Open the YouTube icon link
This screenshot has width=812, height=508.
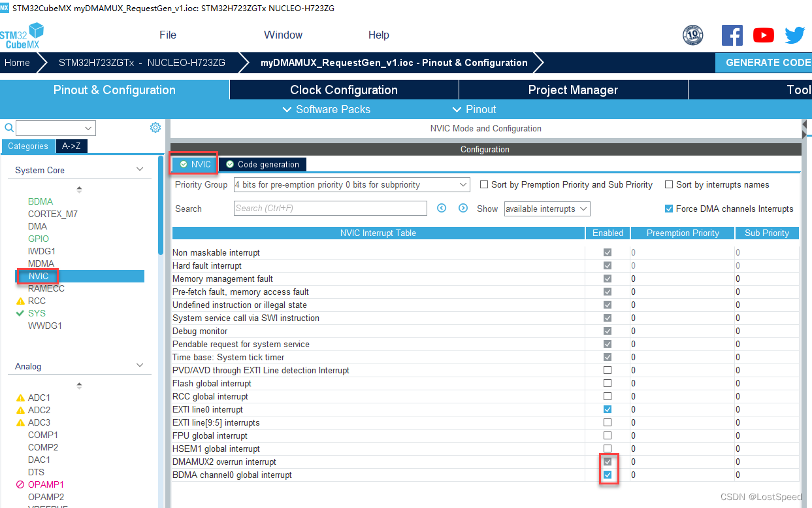point(763,35)
